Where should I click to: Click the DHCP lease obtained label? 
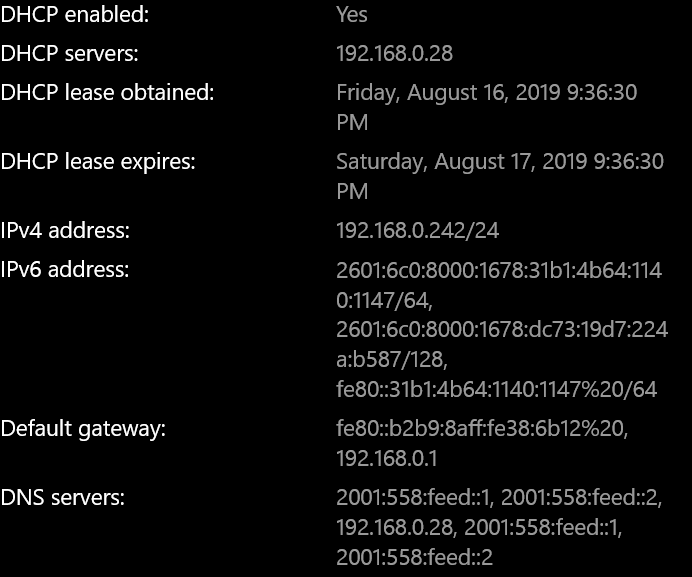107,92
